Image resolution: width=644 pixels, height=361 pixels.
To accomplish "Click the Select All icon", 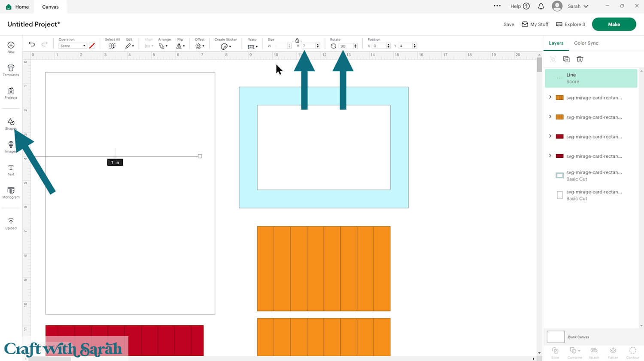I will click(x=112, y=46).
